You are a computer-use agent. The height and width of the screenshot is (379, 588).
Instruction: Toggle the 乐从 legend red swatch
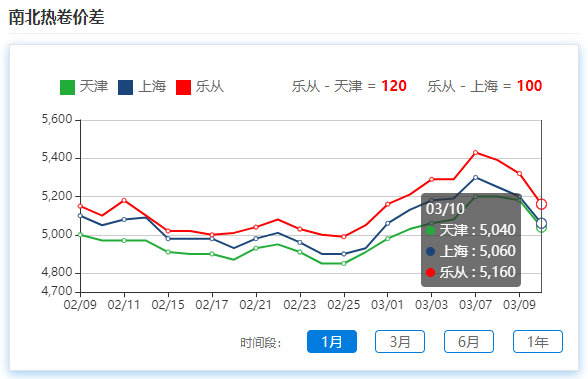[x=183, y=87]
